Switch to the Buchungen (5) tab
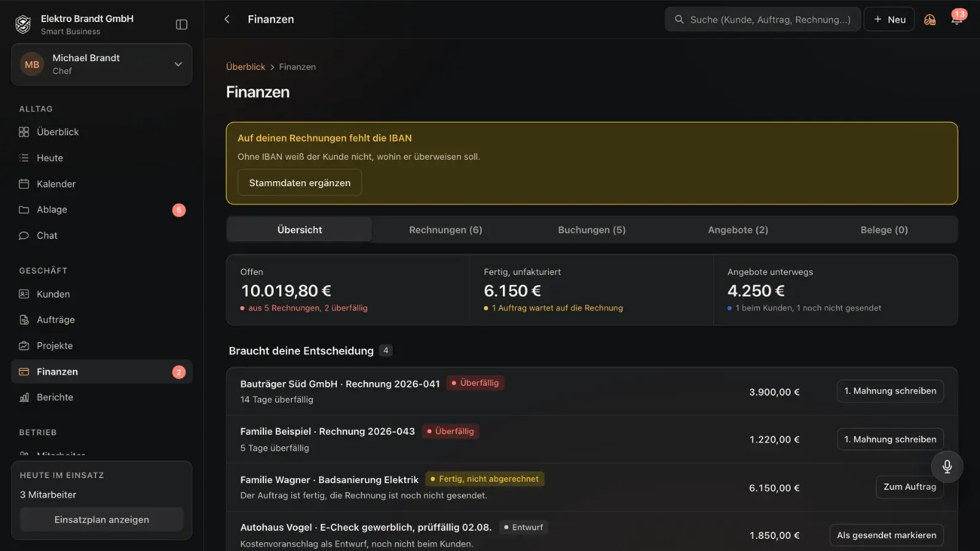The width and height of the screenshot is (980, 551). [x=592, y=230]
